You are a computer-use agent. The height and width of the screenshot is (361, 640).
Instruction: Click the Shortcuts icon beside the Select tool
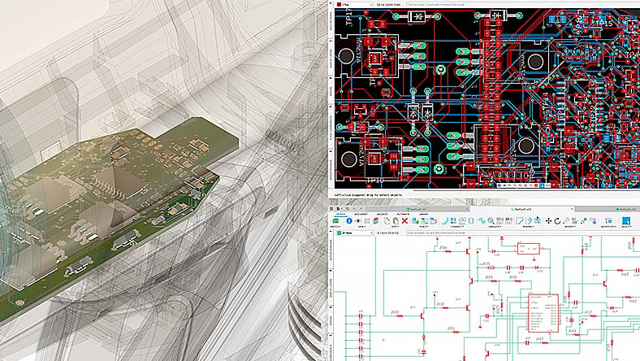609,221
